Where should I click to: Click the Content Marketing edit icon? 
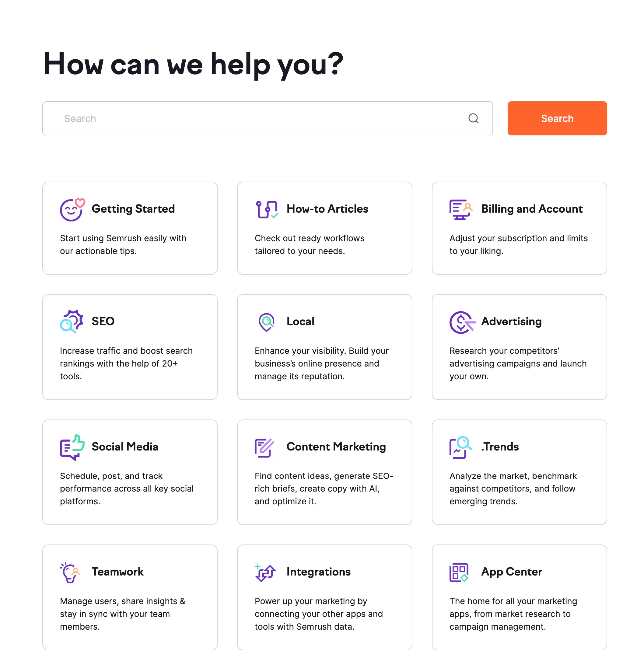point(264,445)
